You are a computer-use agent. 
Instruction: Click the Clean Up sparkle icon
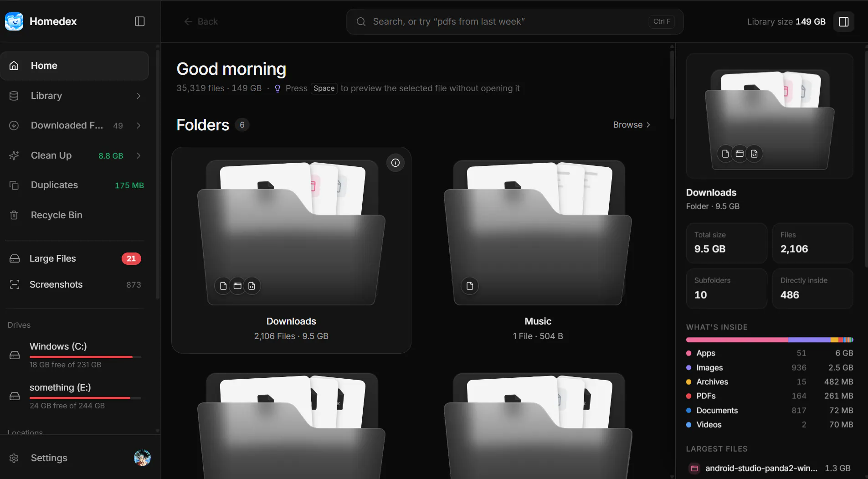point(14,155)
